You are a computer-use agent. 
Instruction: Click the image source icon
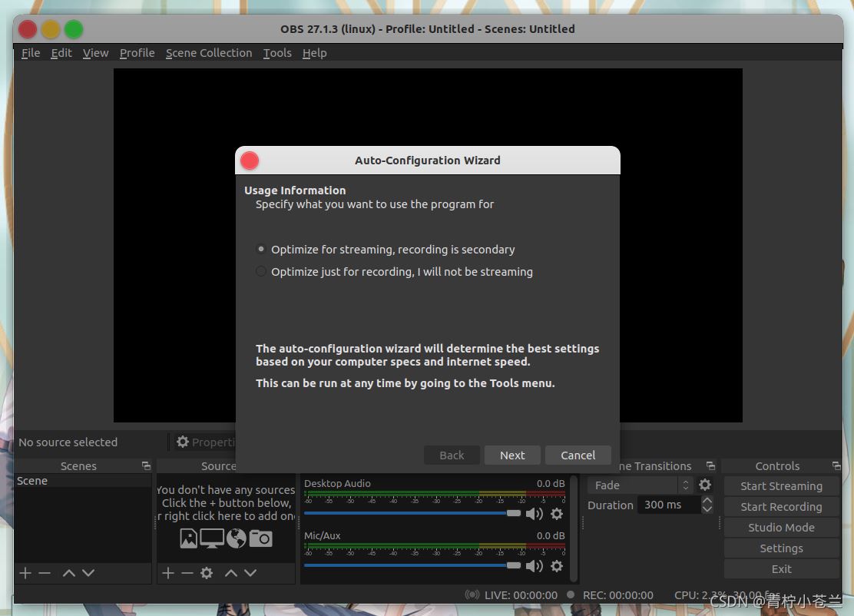click(x=188, y=538)
